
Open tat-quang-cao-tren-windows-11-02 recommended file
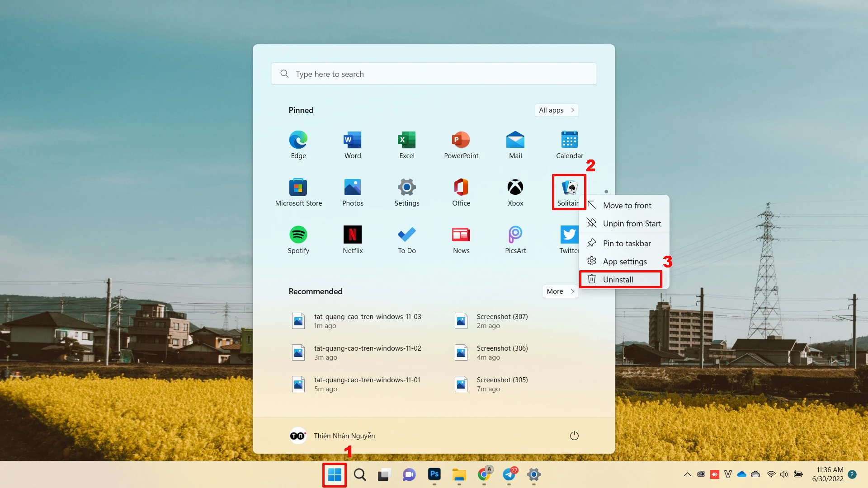pos(357,352)
